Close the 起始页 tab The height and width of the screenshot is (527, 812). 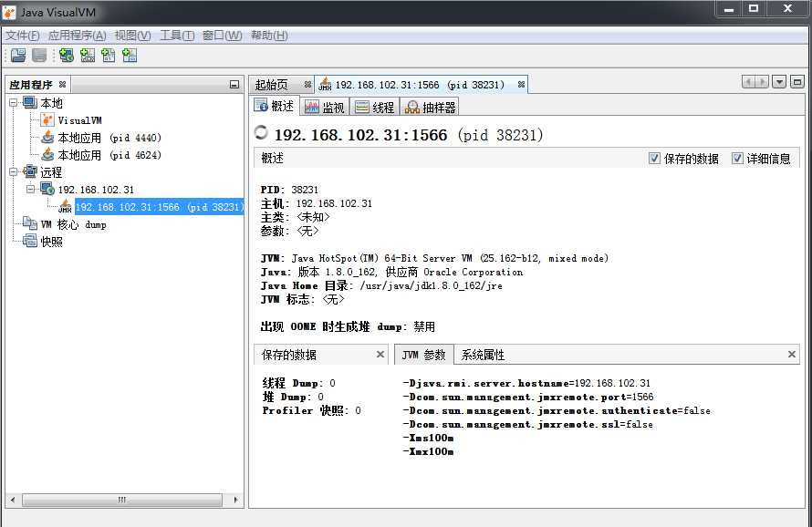tap(307, 85)
